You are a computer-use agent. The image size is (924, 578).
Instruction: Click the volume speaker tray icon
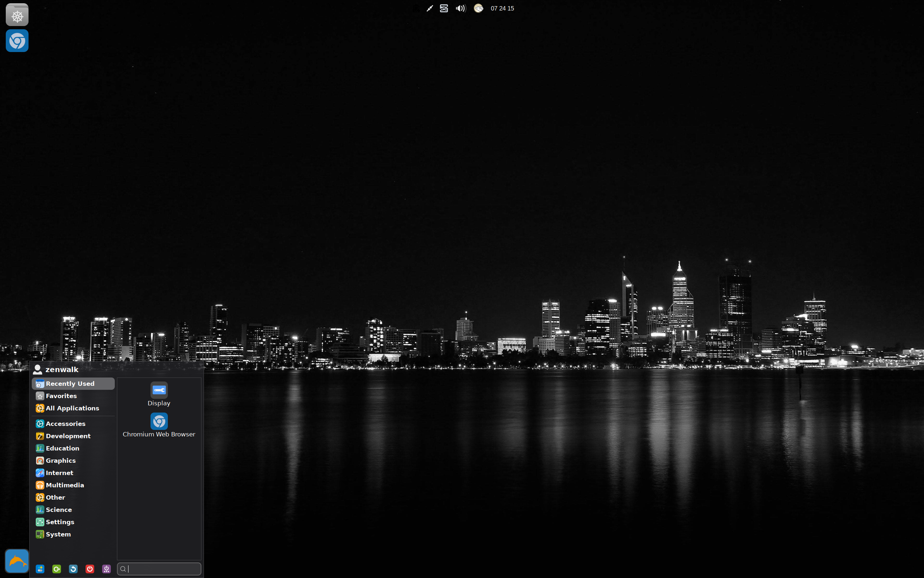(x=461, y=8)
